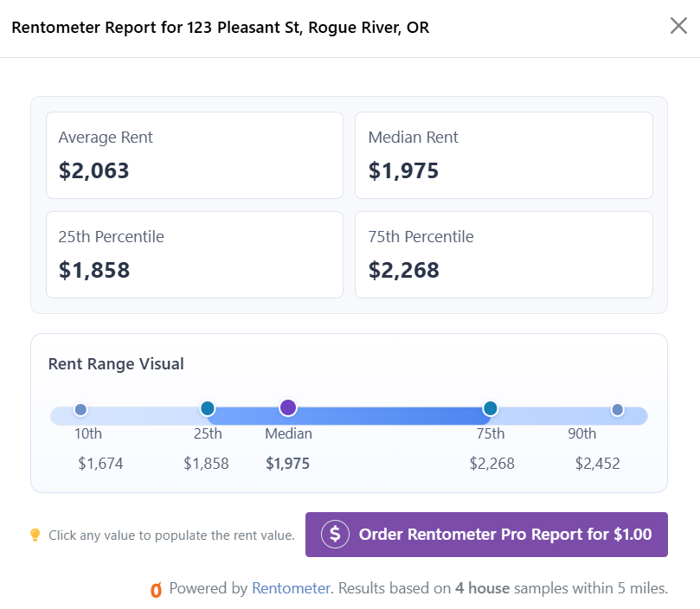Click the lightbulb tip icon

click(35, 535)
